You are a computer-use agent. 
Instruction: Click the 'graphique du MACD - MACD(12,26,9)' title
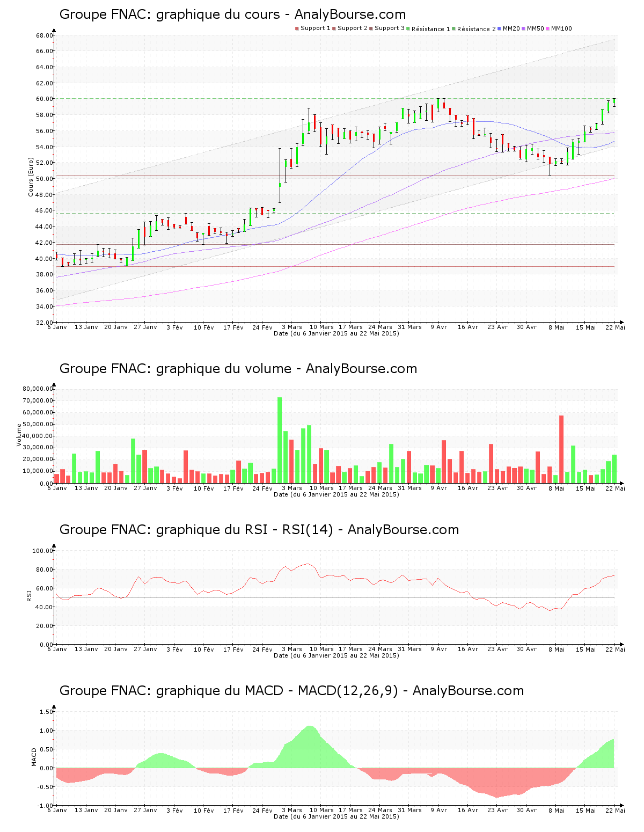click(x=291, y=691)
